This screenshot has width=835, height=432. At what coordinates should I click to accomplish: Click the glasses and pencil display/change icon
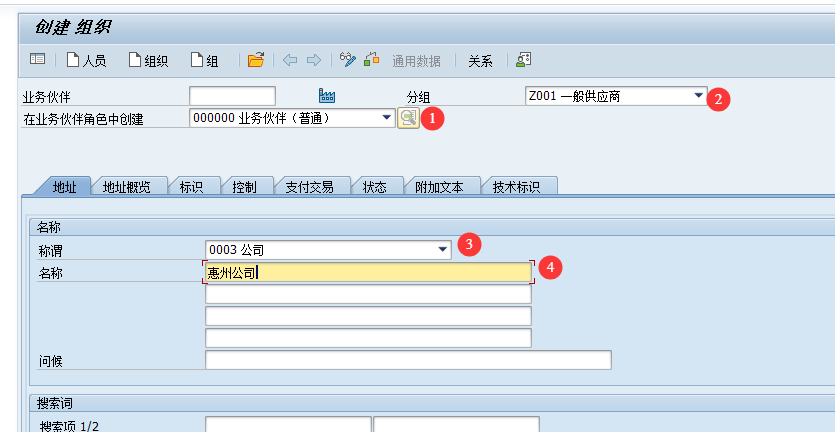pos(348,60)
